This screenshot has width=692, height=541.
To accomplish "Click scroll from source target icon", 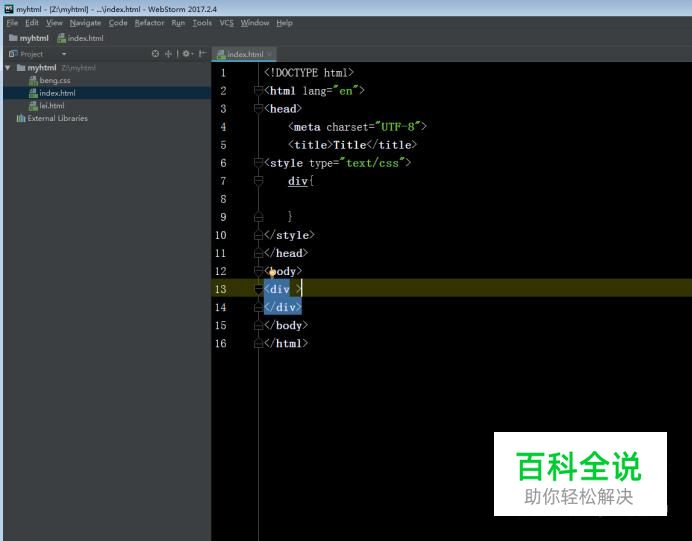I will coord(155,54).
